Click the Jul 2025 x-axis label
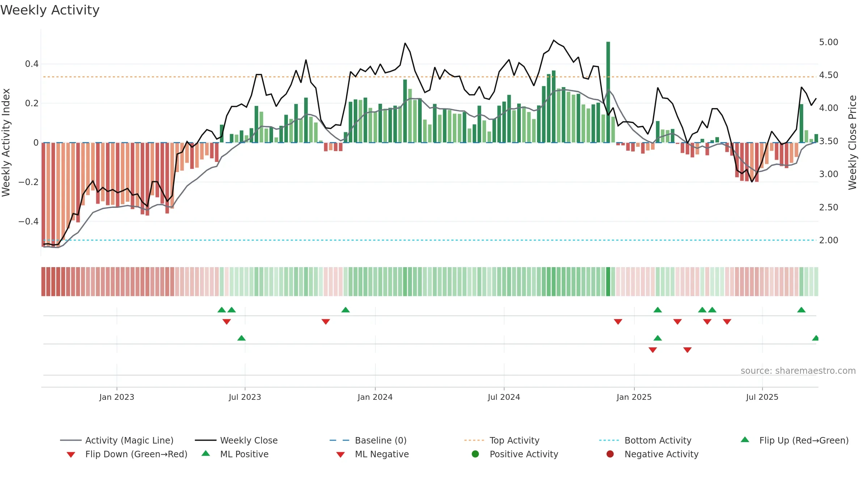Screen dimensions: 868x488 [762, 397]
